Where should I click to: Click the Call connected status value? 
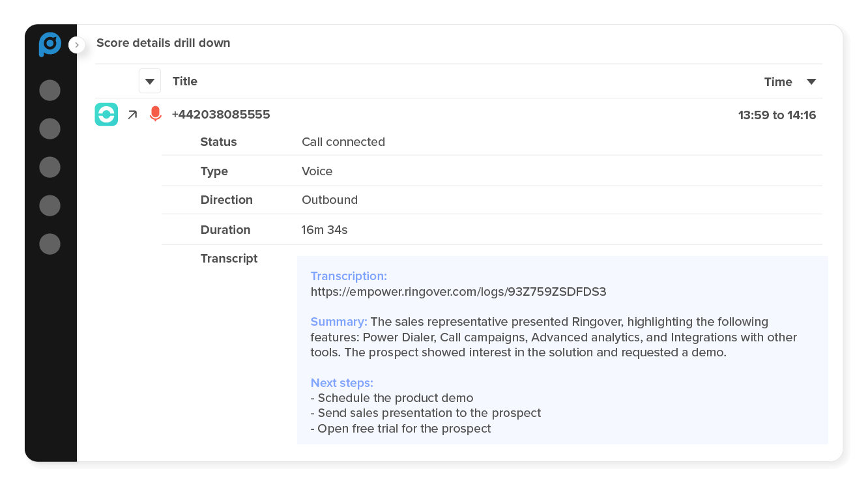[x=343, y=141]
